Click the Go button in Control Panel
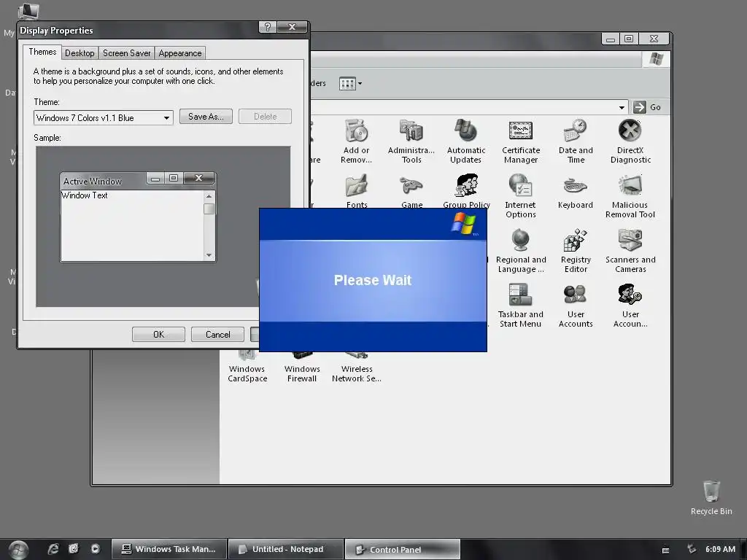Image resolution: width=747 pixels, height=560 pixels. point(648,107)
